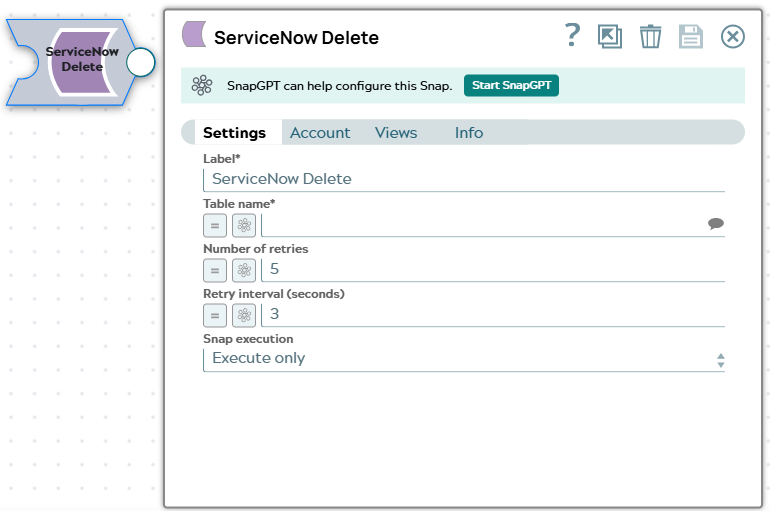Click the trash delete Snap icon
The width and height of the screenshot is (771, 511).
(650, 36)
